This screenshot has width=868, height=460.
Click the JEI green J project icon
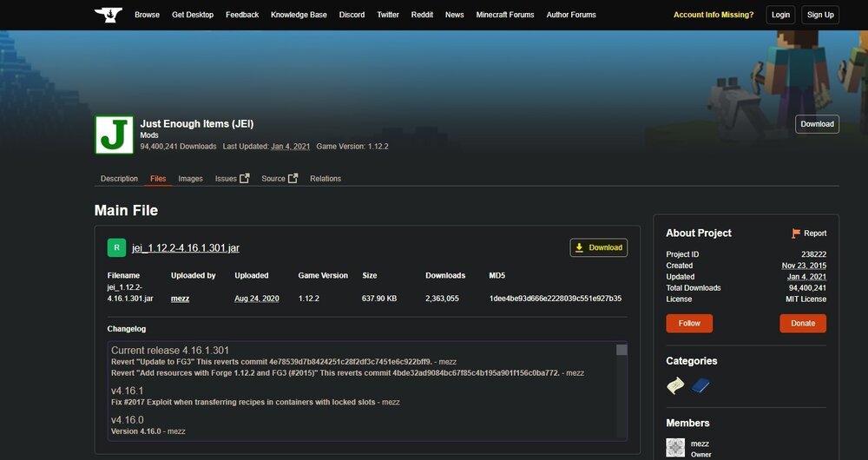pyautogui.click(x=114, y=135)
